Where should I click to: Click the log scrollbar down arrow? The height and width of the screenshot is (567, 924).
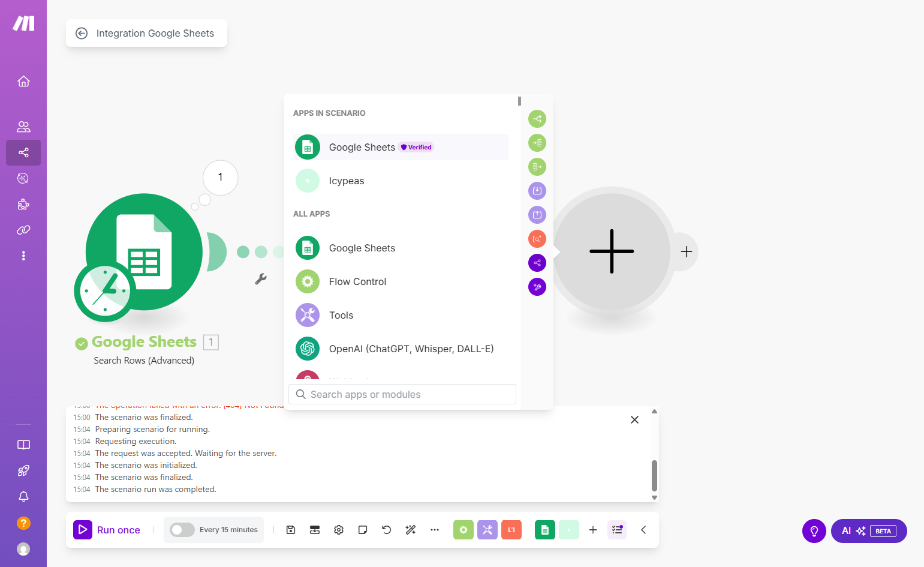(654, 497)
